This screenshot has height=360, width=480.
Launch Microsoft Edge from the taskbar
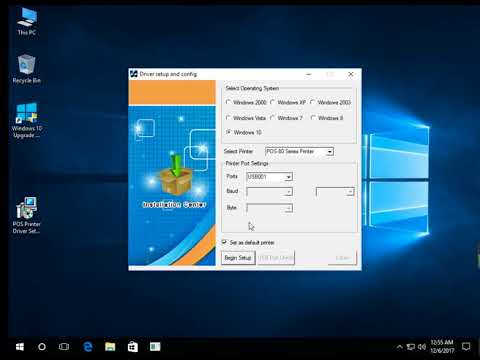pyautogui.click(x=88, y=347)
